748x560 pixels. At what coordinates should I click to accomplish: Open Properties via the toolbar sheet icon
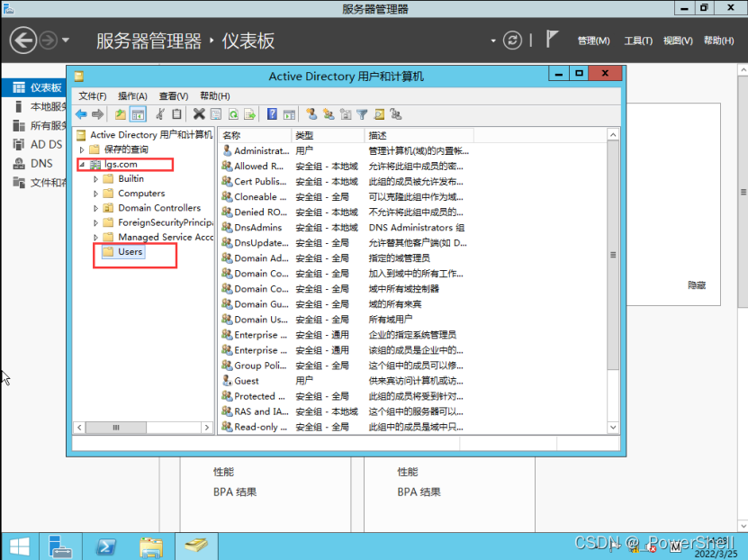216,114
